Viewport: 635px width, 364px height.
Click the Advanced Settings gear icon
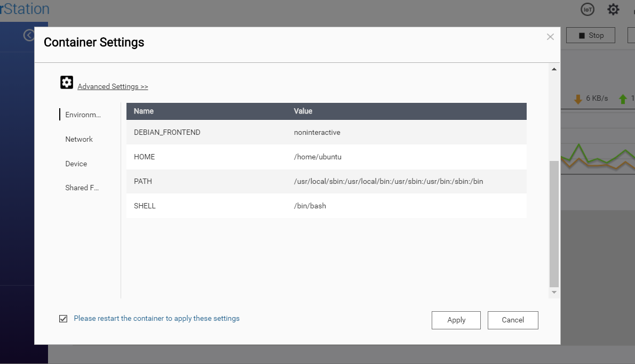click(66, 82)
